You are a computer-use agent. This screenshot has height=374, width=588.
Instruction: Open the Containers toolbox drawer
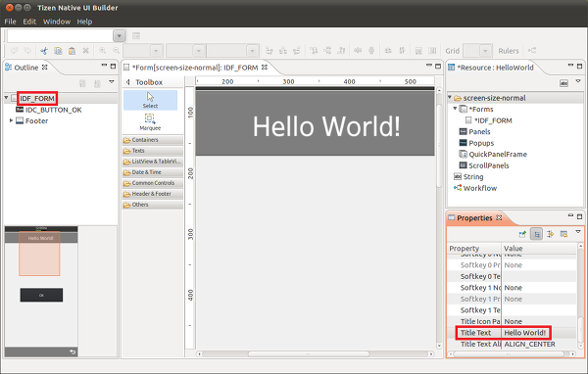pos(153,140)
